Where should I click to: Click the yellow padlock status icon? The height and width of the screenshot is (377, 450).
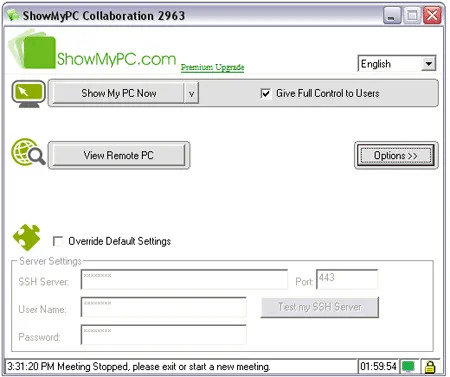tap(430, 367)
